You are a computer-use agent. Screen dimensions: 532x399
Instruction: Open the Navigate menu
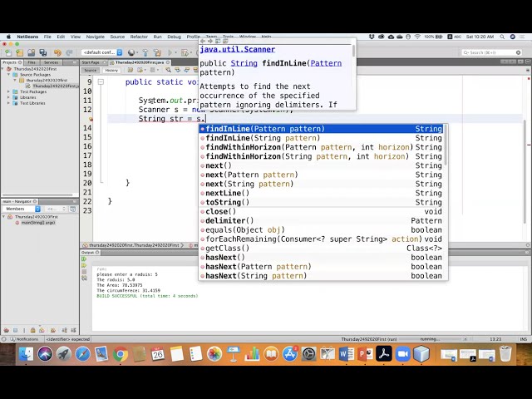click(x=96, y=37)
